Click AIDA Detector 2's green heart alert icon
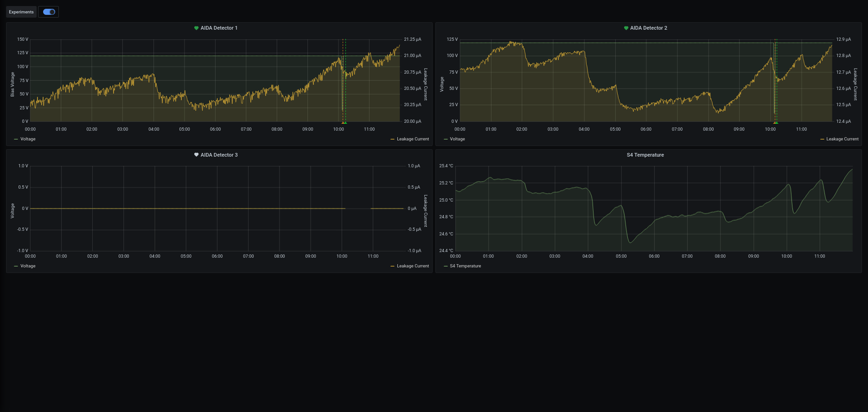The width and height of the screenshot is (868, 412). click(x=626, y=28)
